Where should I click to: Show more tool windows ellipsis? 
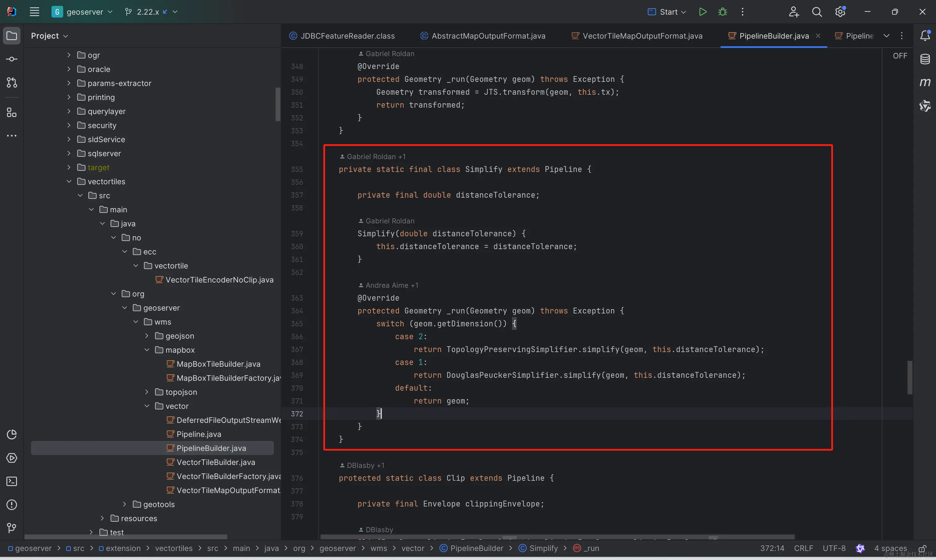[12, 136]
